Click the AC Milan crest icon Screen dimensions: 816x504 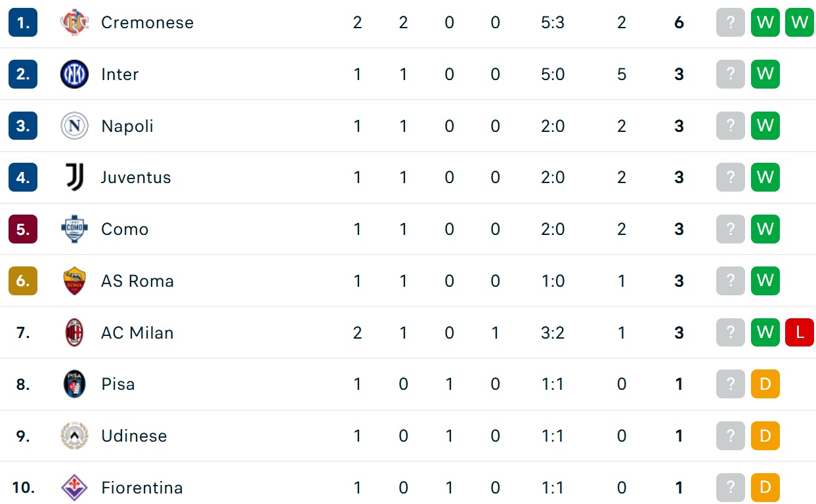pos(74,333)
